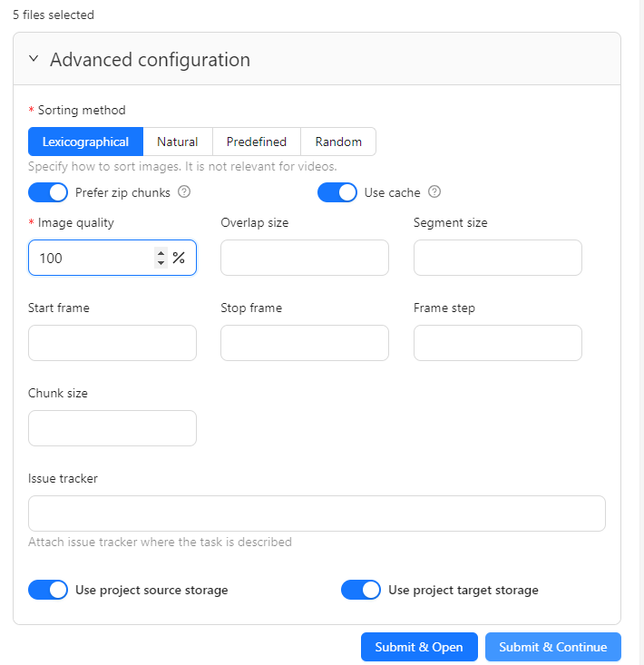Click the '5 files selected' text
This screenshot has width=644, height=665.
pyautogui.click(x=54, y=15)
